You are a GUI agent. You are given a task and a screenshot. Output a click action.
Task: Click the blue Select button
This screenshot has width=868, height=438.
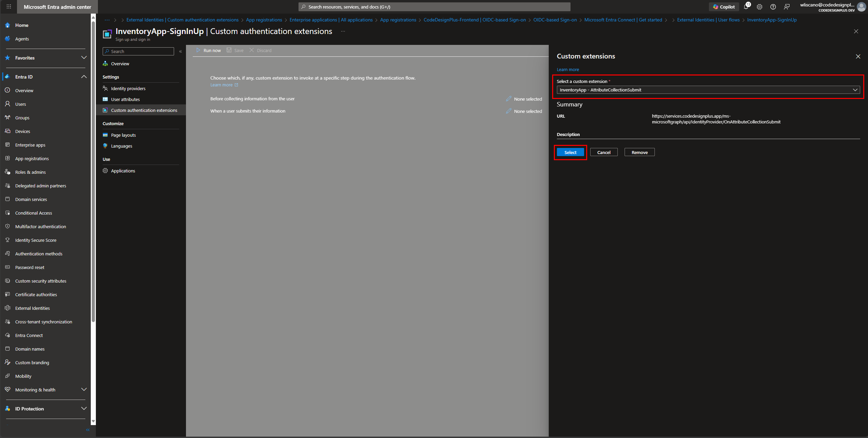pyautogui.click(x=571, y=152)
